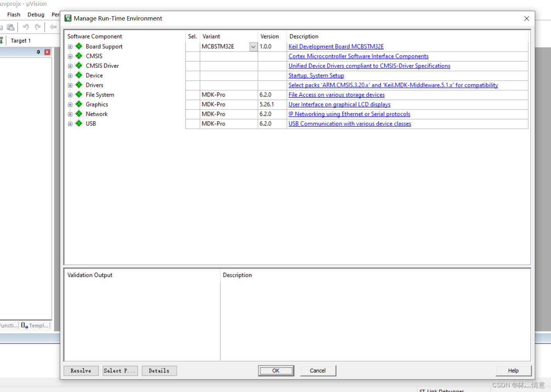Pin the Project pane in µVision
This screenshot has width=551, height=392.
[38, 52]
